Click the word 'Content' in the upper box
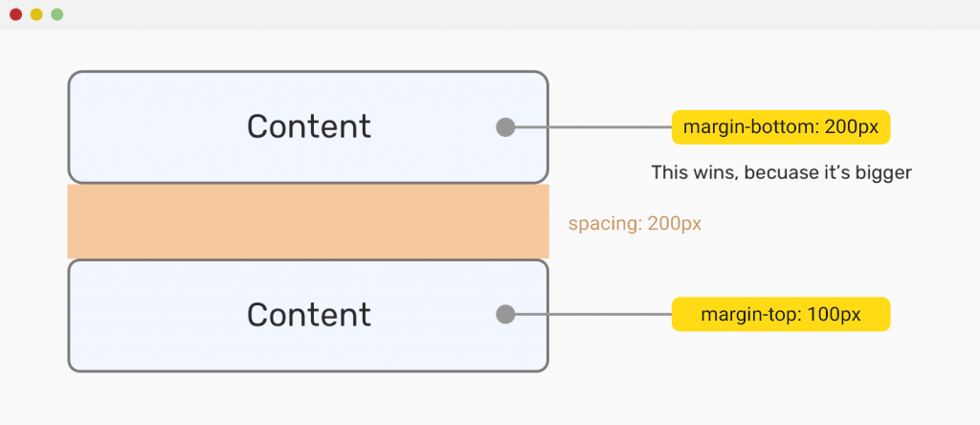This screenshot has width=980, height=425. coord(308,126)
